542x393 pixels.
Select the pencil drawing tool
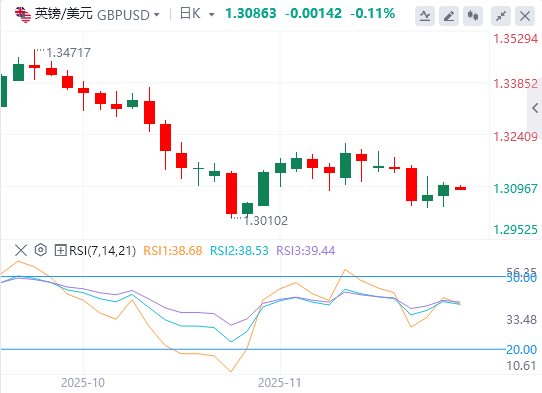pyautogui.click(x=449, y=16)
